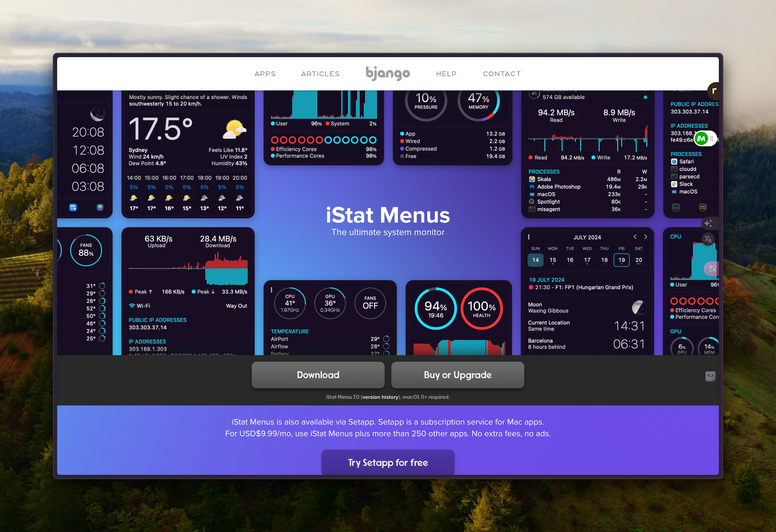Click the Adobe Photoshop icon in disk processes
This screenshot has height=532, width=776.
coord(532,187)
